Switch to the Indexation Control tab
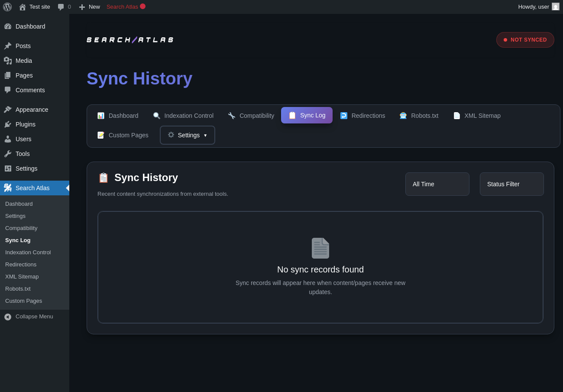The height and width of the screenshot is (392, 563). pos(183,116)
